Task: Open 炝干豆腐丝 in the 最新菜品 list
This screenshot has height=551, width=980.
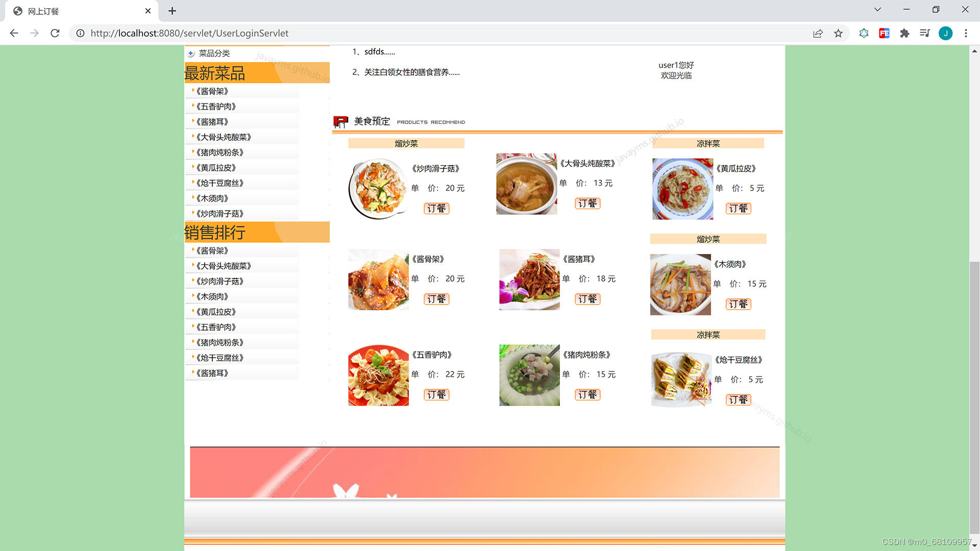Action: click(220, 183)
